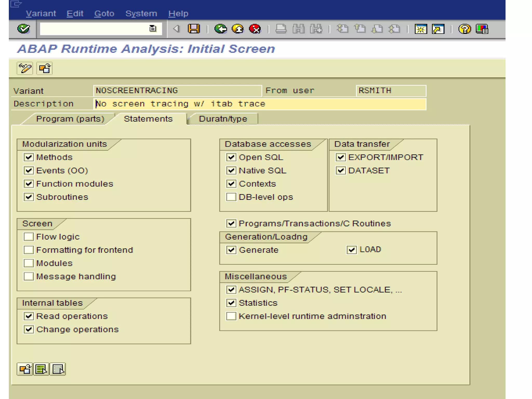The width and height of the screenshot is (532, 399).
Task: Enable Kernel-level runtime administration checkbox
Action: (x=231, y=316)
